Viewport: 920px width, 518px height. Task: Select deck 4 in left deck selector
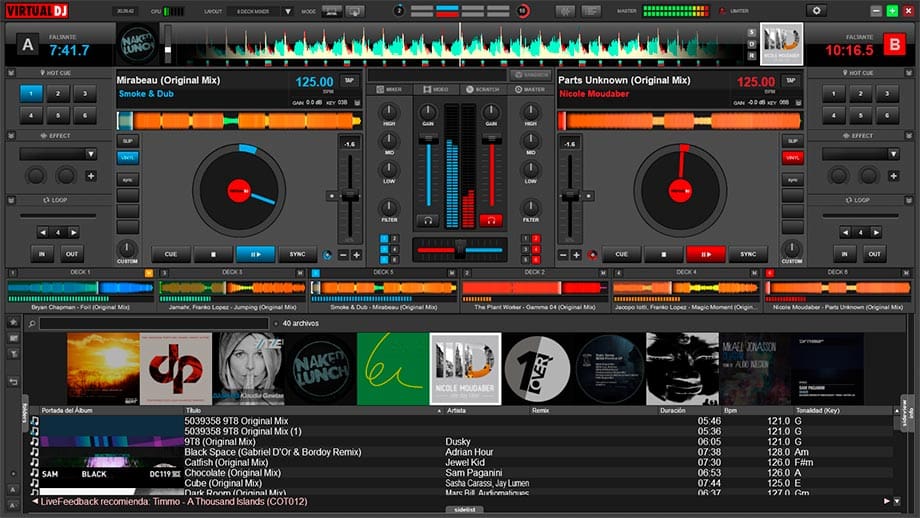pos(394,249)
